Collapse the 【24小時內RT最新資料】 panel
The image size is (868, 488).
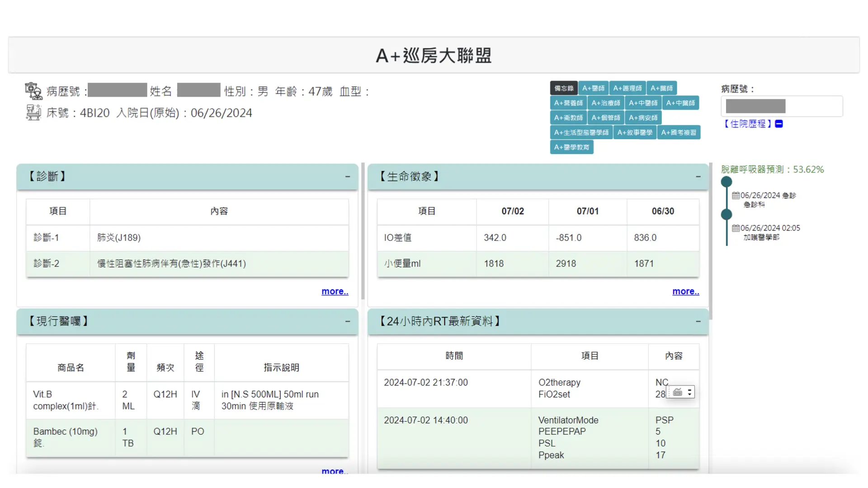pyautogui.click(x=698, y=321)
